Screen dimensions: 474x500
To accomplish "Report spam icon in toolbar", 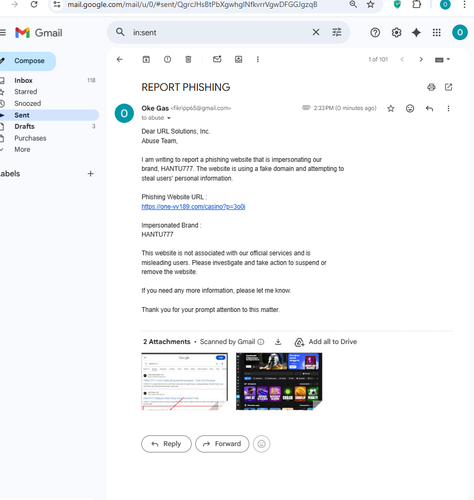I will [167, 59].
